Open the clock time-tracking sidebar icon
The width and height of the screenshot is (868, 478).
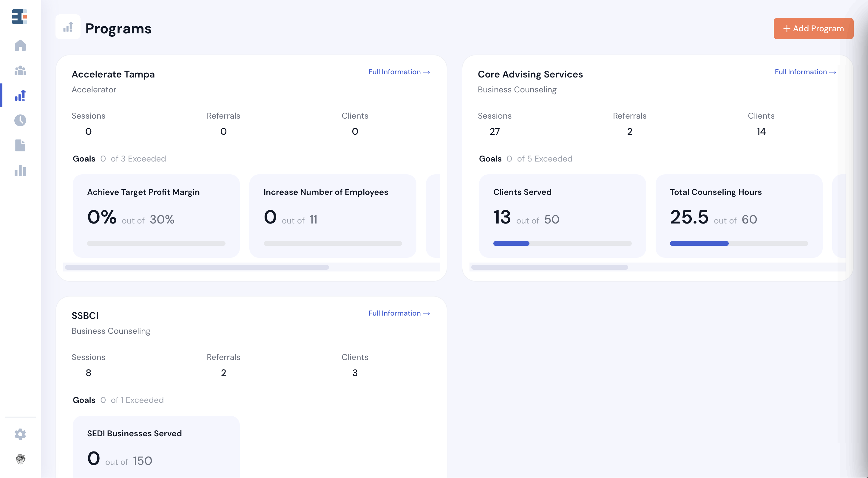coord(20,120)
